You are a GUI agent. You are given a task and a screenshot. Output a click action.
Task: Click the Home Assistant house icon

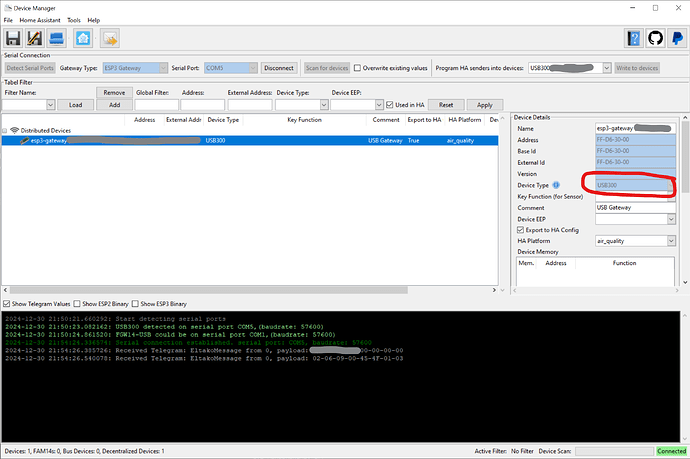click(83, 38)
